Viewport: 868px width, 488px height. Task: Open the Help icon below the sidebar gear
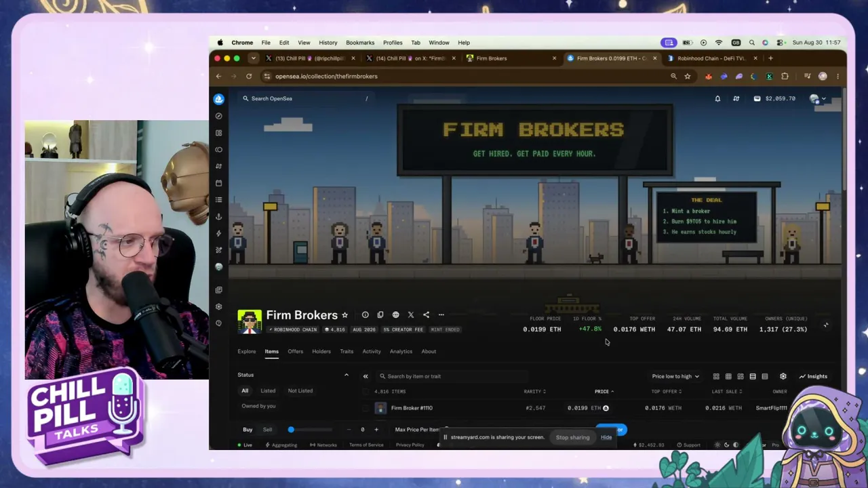218,323
